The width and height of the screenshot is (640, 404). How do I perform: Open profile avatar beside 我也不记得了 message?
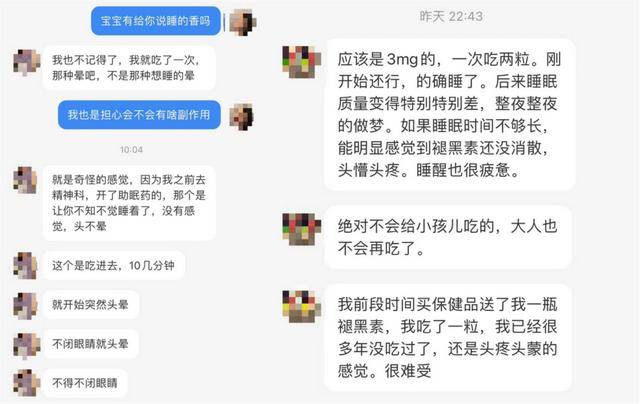(27, 62)
